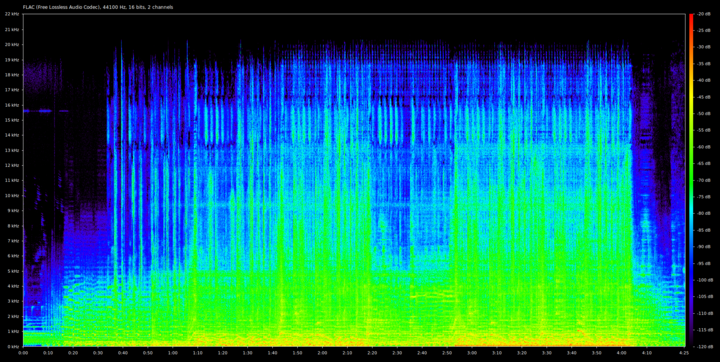Click the 3:00 time axis label
The height and width of the screenshot is (362, 720).
pos(472,353)
